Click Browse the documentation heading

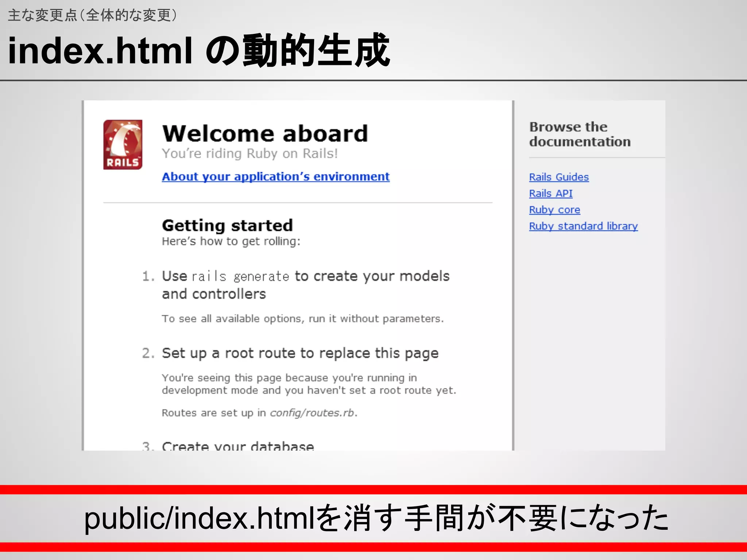(x=580, y=134)
